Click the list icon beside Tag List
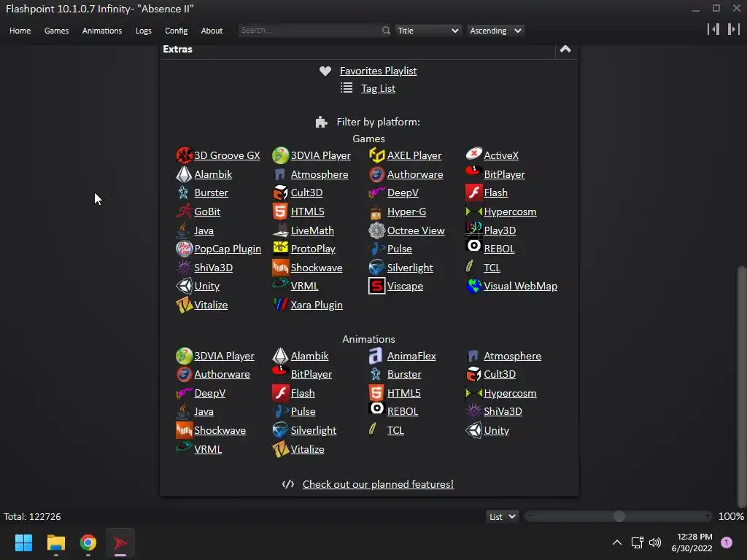This screenshot has height=560, width=747. point(347,87)
